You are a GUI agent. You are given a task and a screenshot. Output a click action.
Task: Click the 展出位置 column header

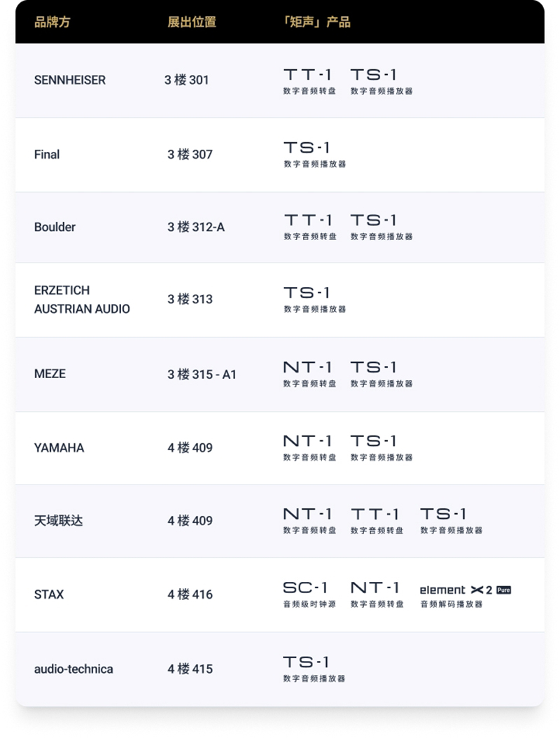pos(192,22)
